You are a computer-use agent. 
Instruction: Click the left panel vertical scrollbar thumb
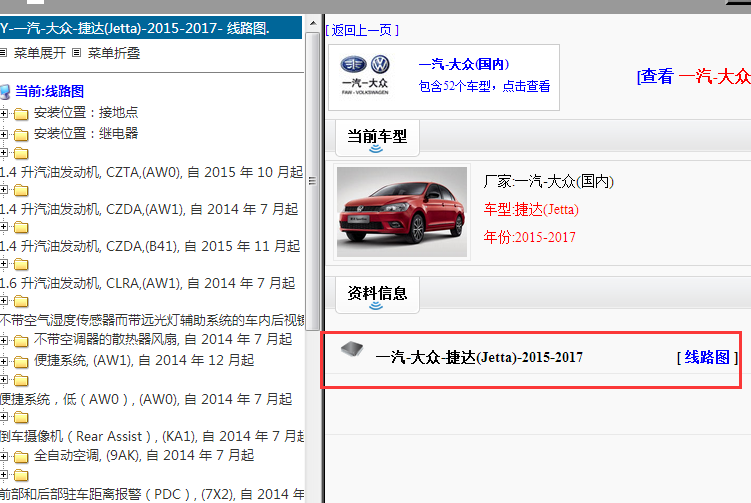click(x=313, y=181)
